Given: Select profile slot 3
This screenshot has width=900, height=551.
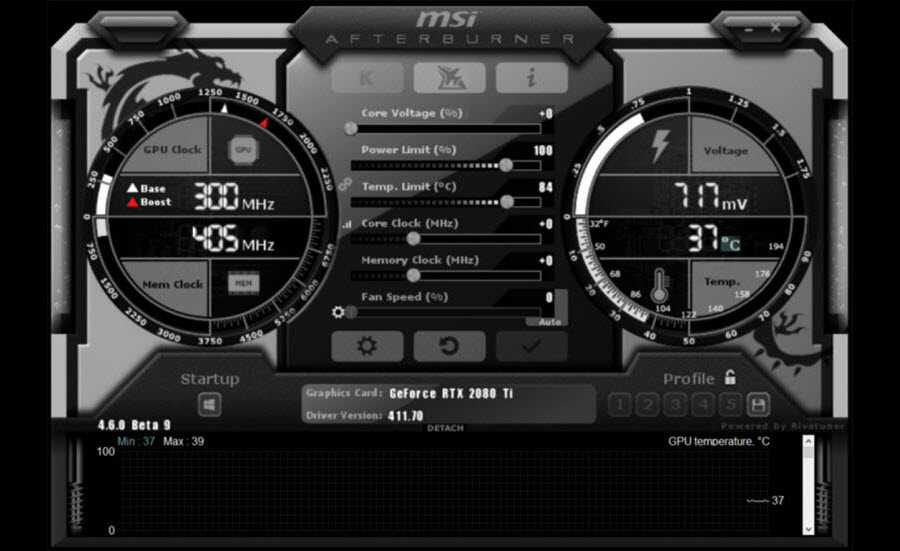Looking at the screenshot, I should point(675,405).
